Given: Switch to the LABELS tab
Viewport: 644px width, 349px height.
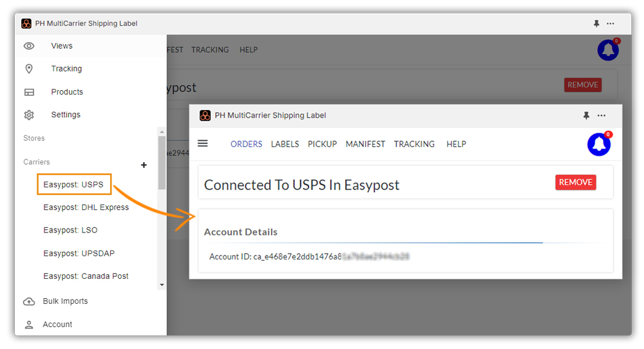Looking at the screenshot, I should (x=285, y=144).
